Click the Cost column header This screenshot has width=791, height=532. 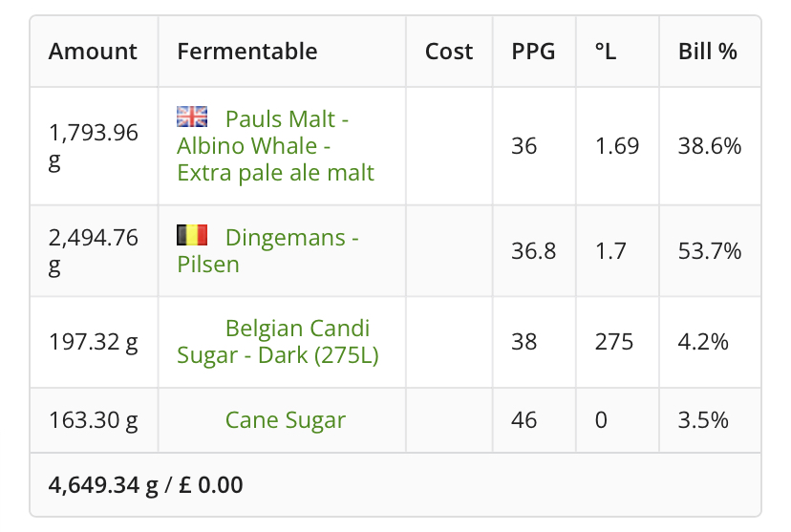(x=449, y=52)
